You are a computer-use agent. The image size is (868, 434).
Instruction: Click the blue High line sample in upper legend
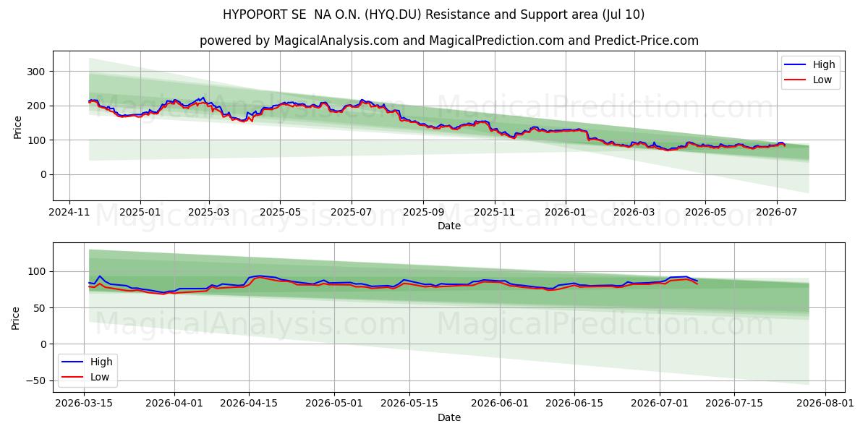pyautogui.click(x=795, y=65)
